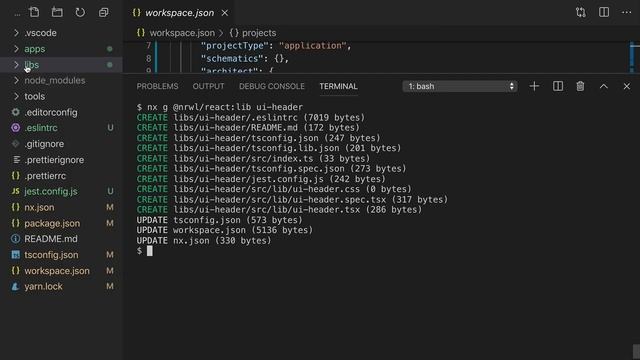
Task: Click the 'nx g @nrwl/react:lib ui-header' command line
Action: click(x=225, y=107)
